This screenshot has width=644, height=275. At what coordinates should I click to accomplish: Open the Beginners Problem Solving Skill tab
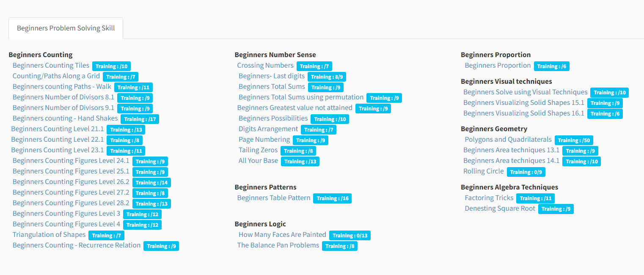(66, 28)
